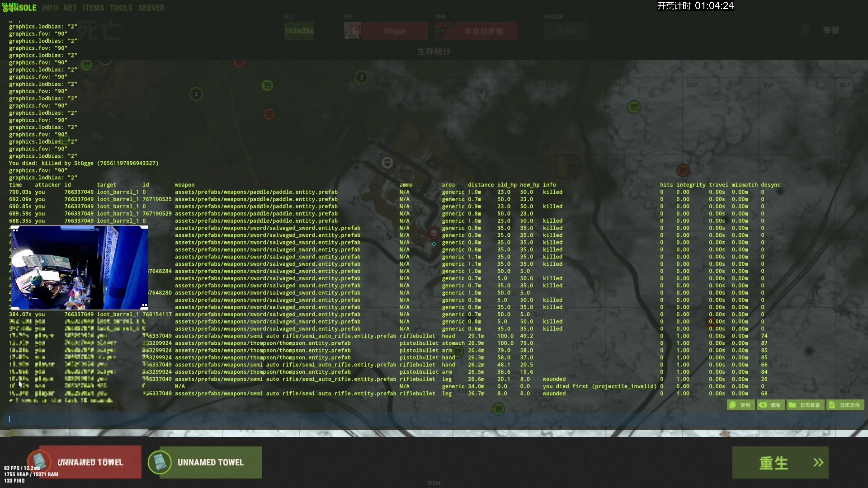Switch to the NET tab
Screen dimensions: 868x488
pyautogui.click(x=70, y=8)
